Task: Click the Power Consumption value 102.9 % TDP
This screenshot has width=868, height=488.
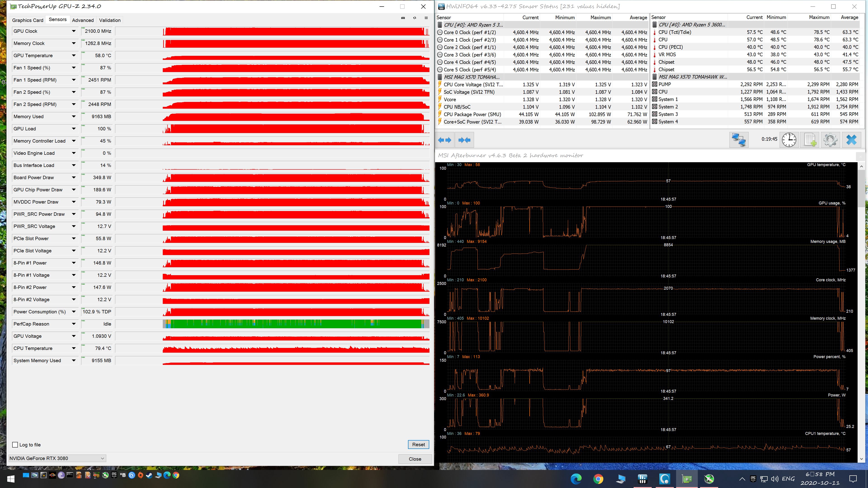Action: (97, 312)
